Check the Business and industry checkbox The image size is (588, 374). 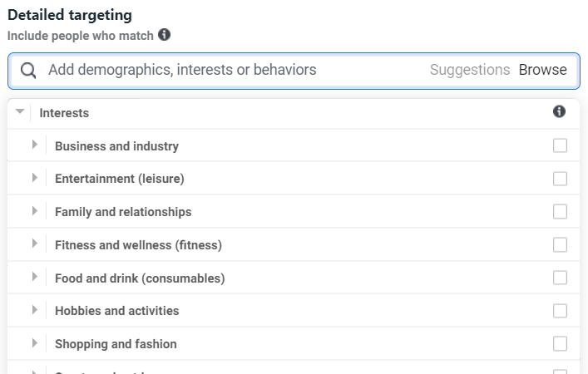click(x=560, y=145)
